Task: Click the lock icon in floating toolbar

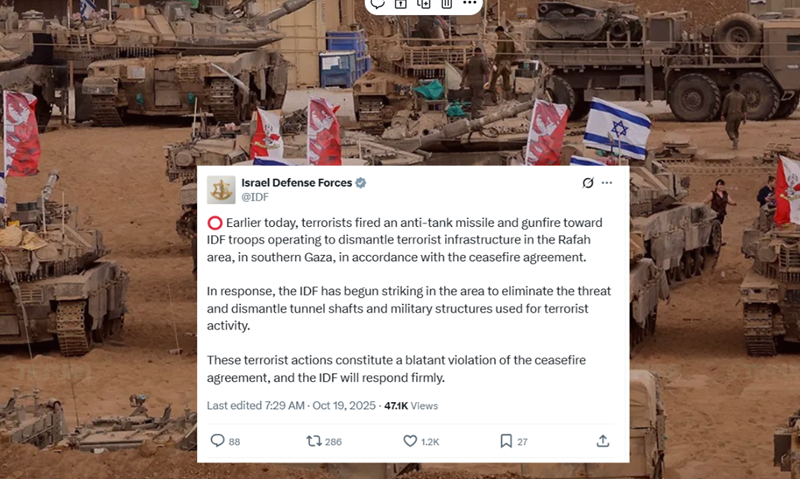Action: click(x=401, y=3)
